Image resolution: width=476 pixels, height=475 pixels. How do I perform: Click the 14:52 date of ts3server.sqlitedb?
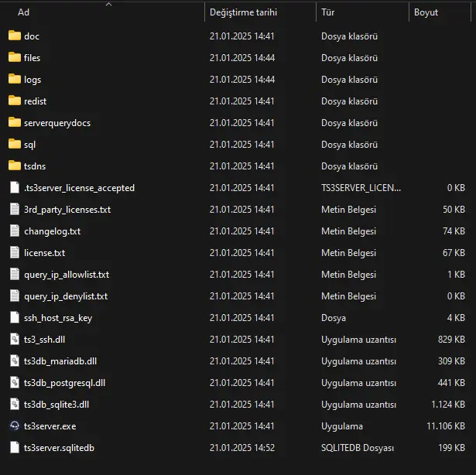242,448
